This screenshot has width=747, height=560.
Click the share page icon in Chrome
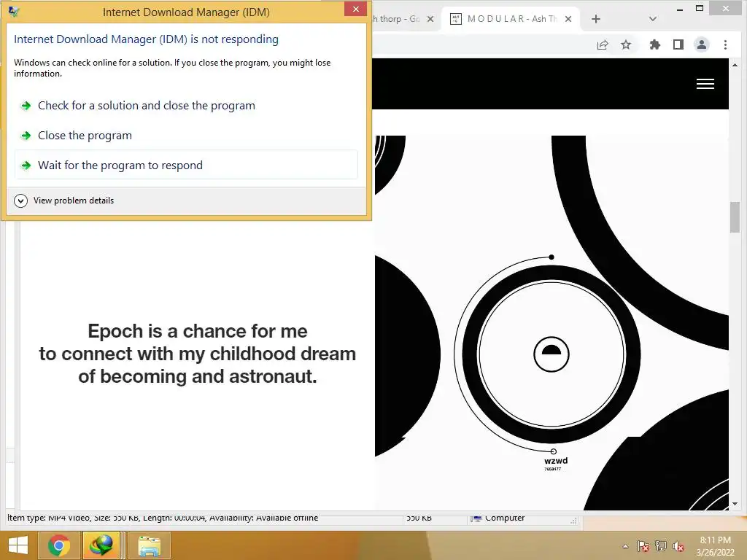coord(603,44)
